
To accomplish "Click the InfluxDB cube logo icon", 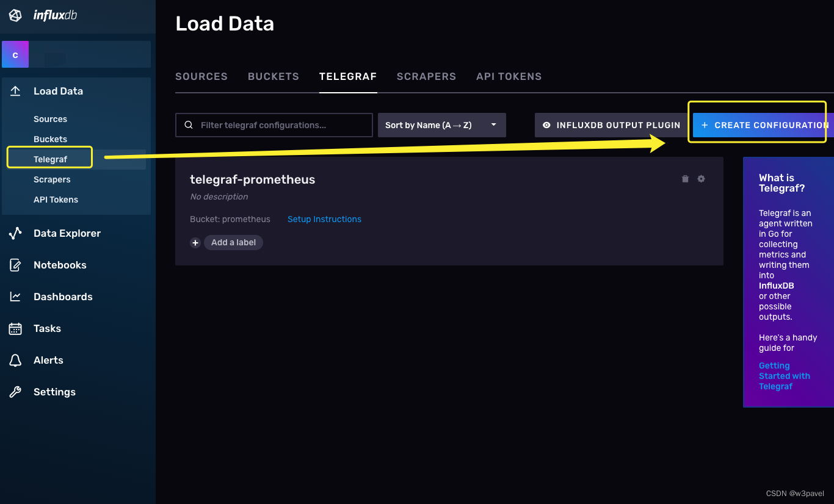I will coord(13,15).
